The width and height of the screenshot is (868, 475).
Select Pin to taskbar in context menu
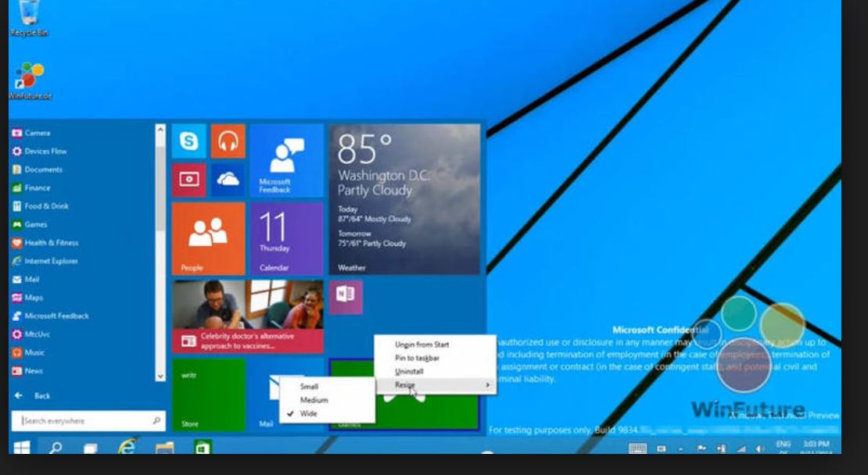click(x=418, y=358)
